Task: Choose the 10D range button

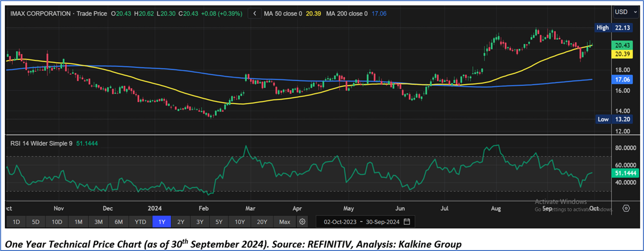Action: coord(57,222)
